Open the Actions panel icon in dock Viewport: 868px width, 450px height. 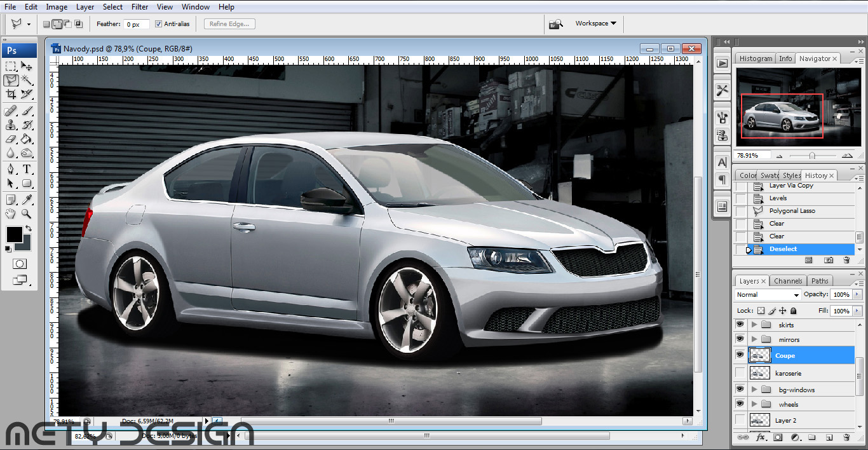722,63
